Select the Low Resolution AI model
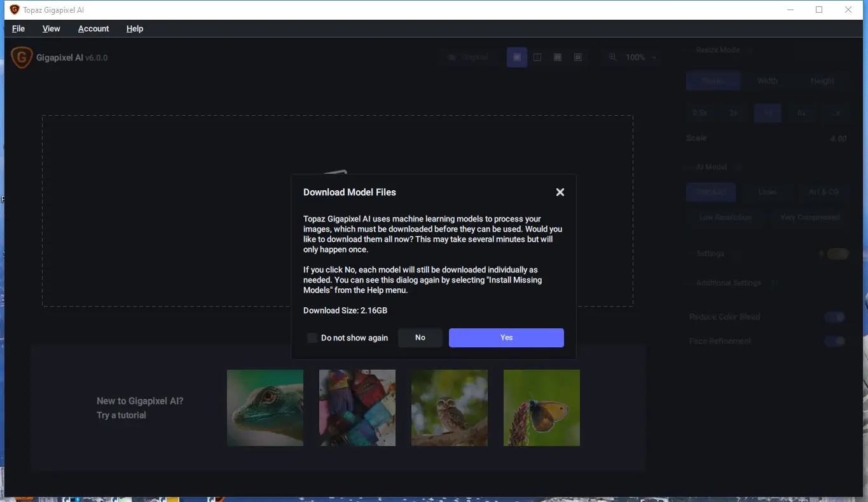Screen dimensions: 868x502 point(726,217)
